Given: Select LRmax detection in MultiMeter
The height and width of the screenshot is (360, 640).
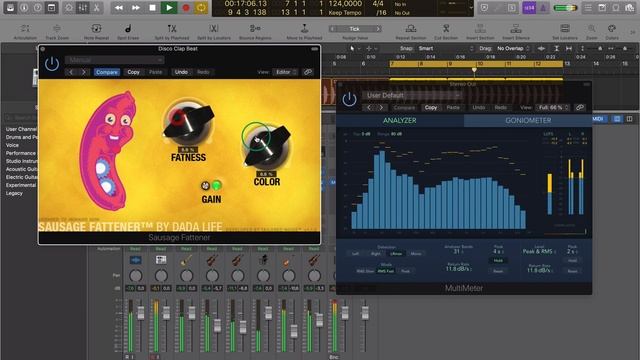Looking at the screenshot, I should tap(396, 254).
